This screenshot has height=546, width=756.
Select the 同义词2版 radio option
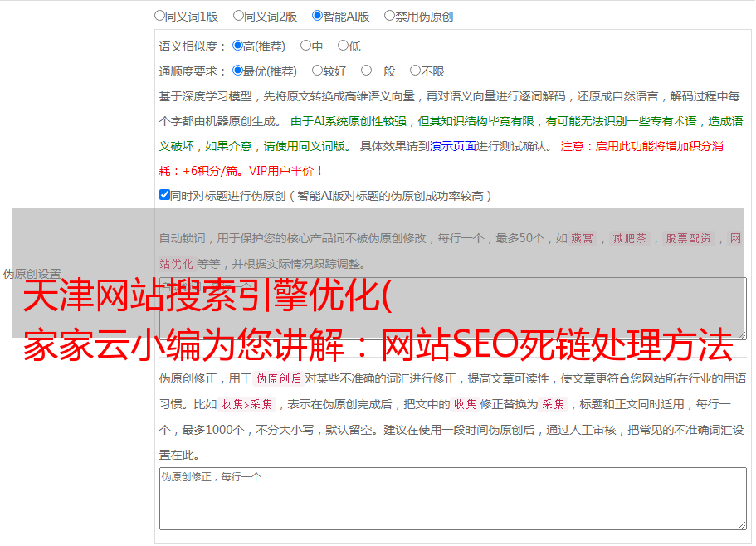pyautogui.click(x=238, y=16)
